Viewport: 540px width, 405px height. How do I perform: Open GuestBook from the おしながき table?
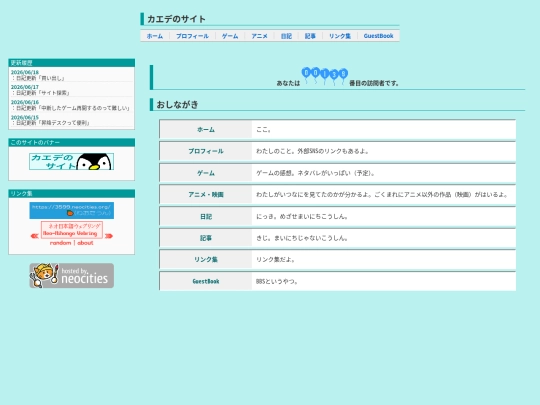pyautogui.click(x=206, y=281)
